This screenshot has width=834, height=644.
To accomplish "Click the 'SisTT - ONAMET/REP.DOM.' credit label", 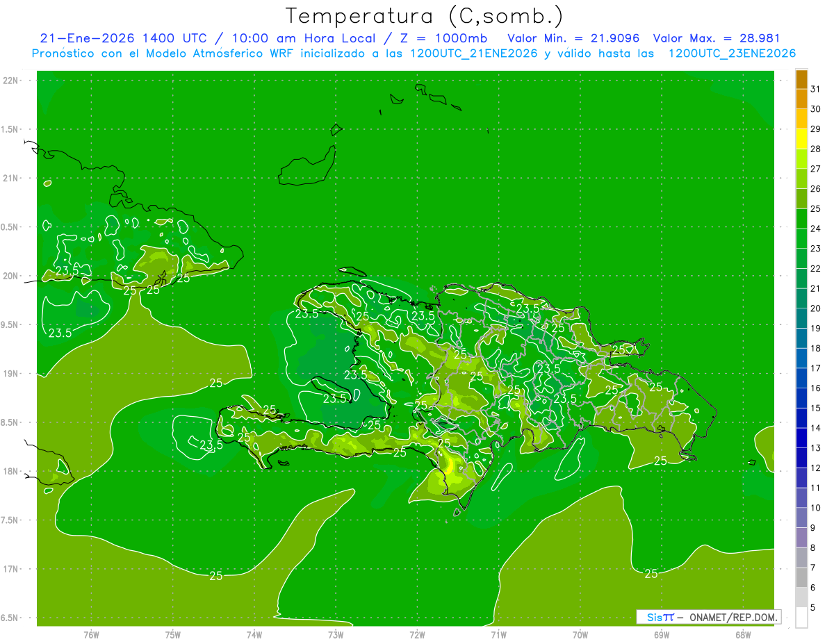I will click(x=710, y=617).
